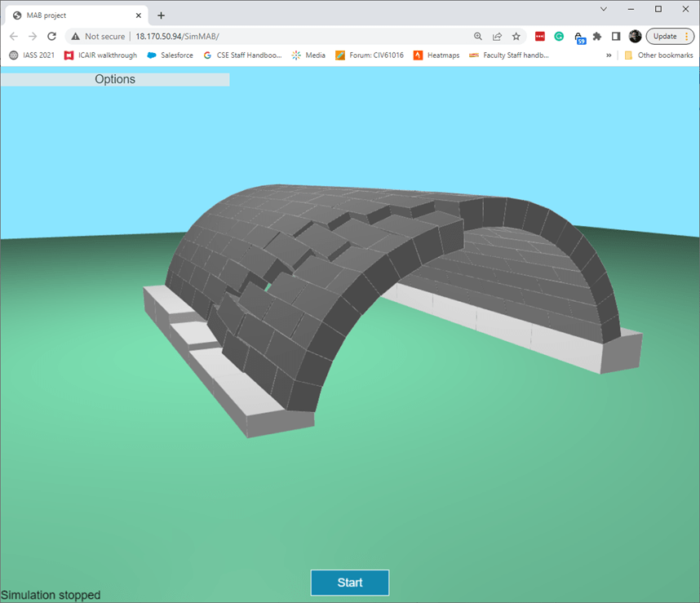The image size is (700, 603).
Task: Click the back navigation arrow
Action: (x=13, y=37)
